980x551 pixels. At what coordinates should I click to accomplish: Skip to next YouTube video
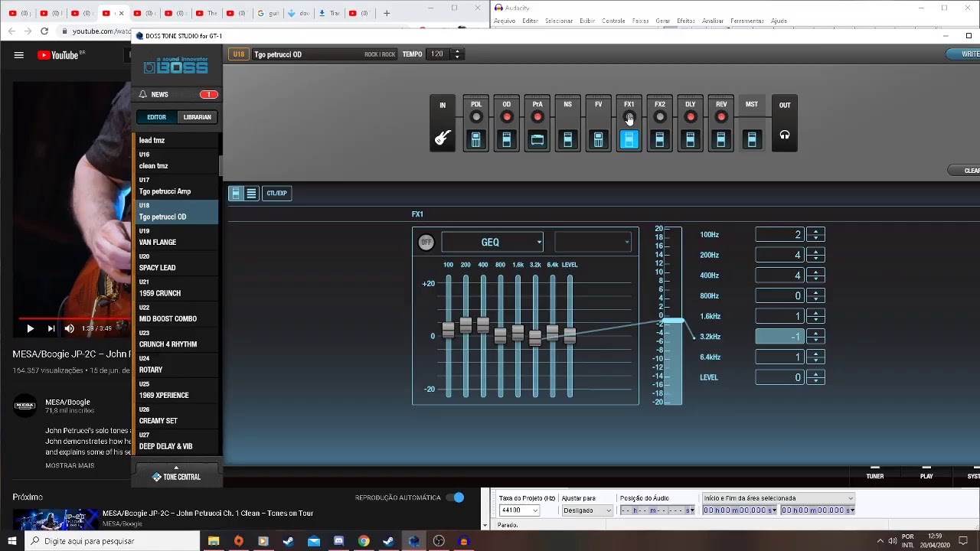51,328
